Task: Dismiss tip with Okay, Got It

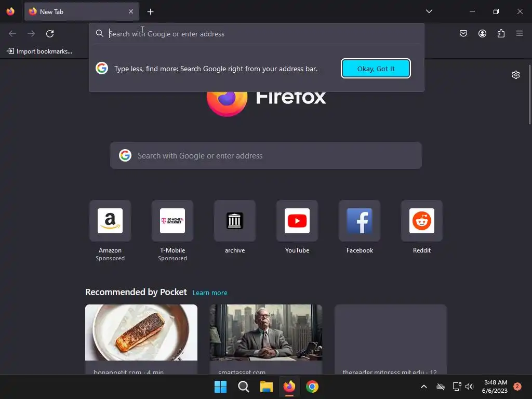Action: pyautogui.click(x=376, y=69)
